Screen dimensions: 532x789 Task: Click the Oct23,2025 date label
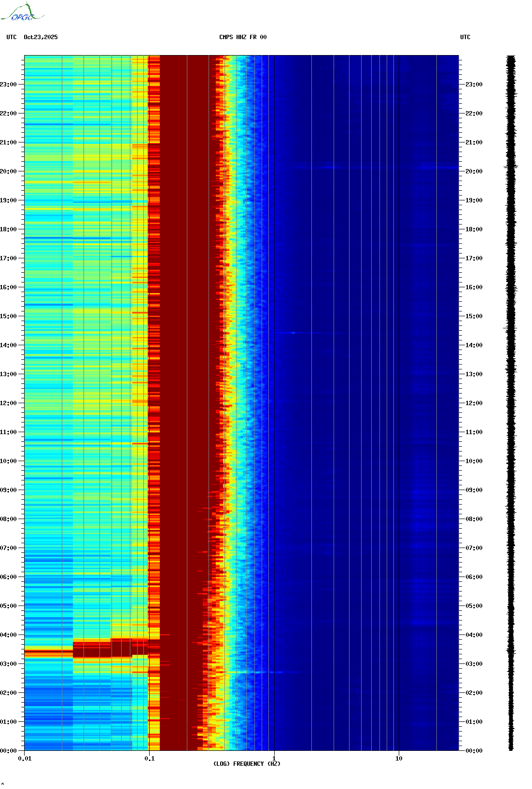click(x=41, y=37)
